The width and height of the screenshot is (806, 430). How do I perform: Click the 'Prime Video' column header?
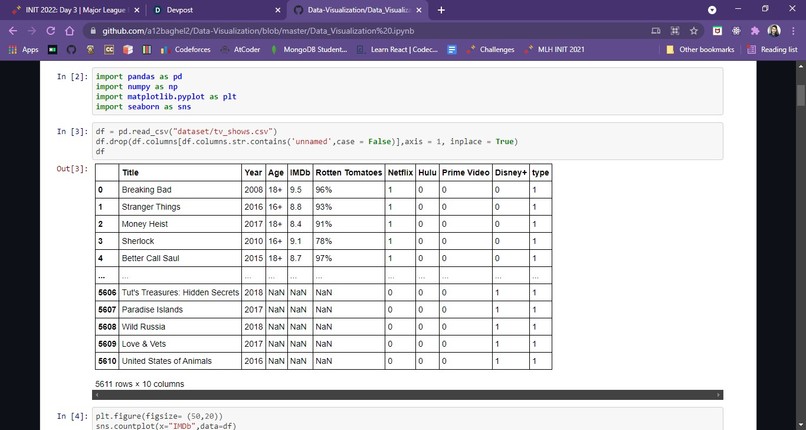[x=466, y=173]
